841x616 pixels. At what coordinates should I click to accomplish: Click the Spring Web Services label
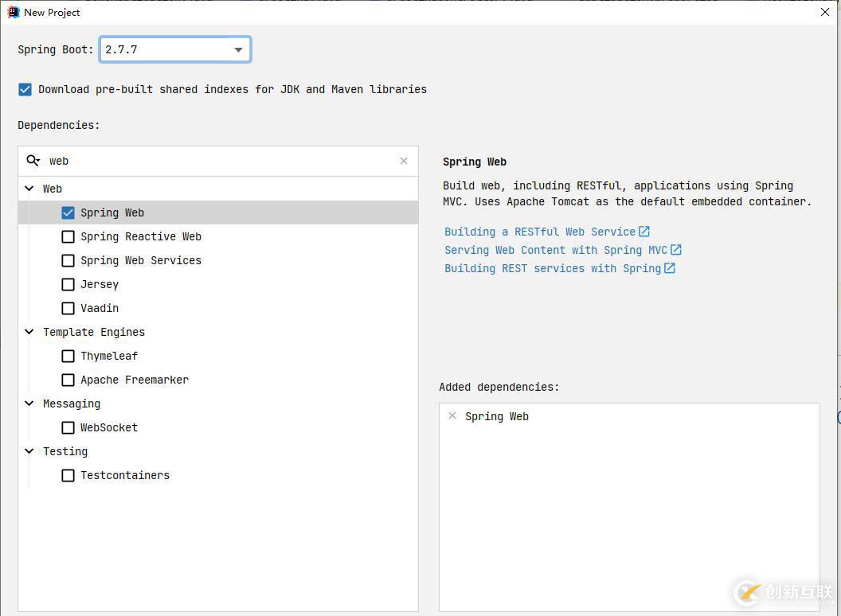pos(141,260)
